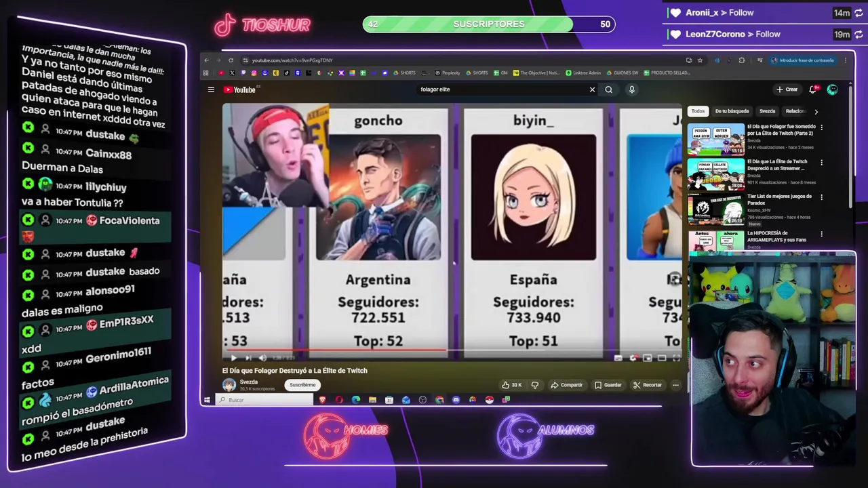Click 'Introducir frase de contraseña' profile button

[x=803, y=60]
